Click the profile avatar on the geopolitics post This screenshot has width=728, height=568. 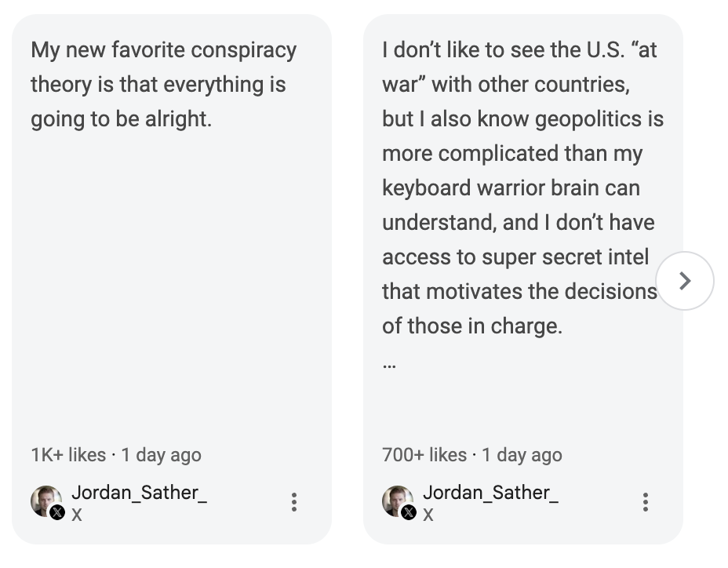395,499
